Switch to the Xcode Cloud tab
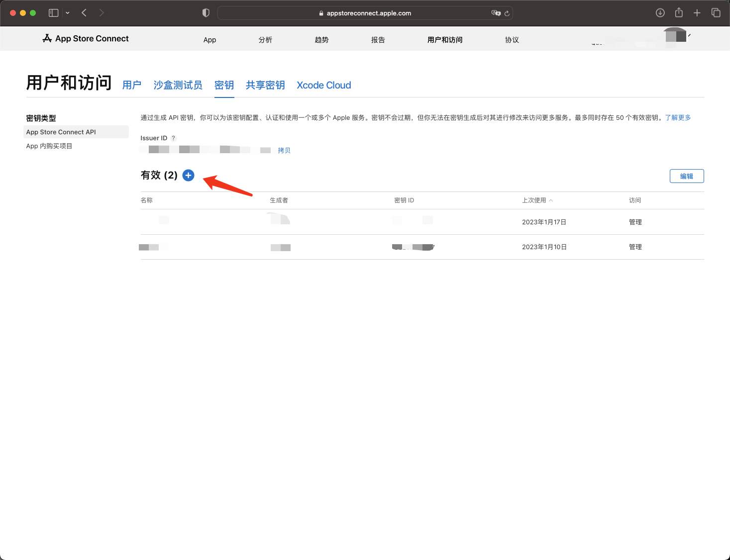Screen dimensions: 730x560 coord(324,85)
